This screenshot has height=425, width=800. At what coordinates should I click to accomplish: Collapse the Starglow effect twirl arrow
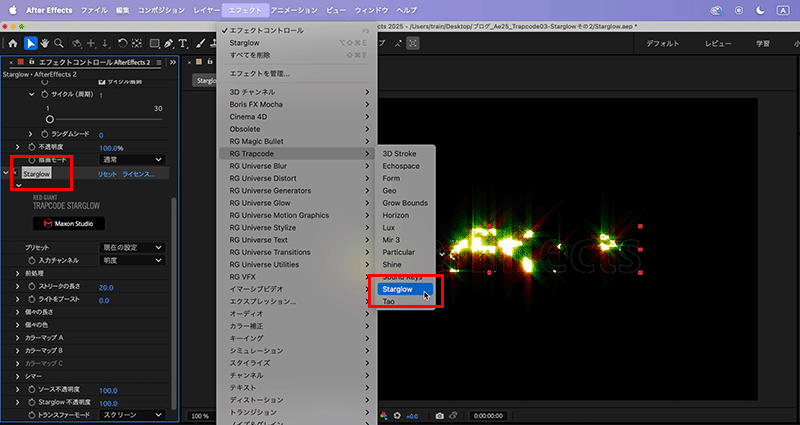6,173
